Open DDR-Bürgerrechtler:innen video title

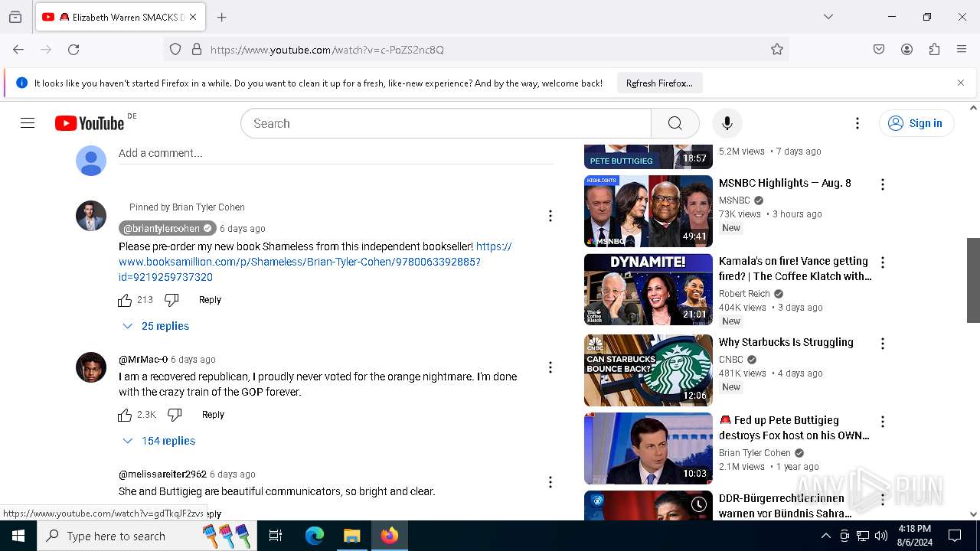(786, 506)
